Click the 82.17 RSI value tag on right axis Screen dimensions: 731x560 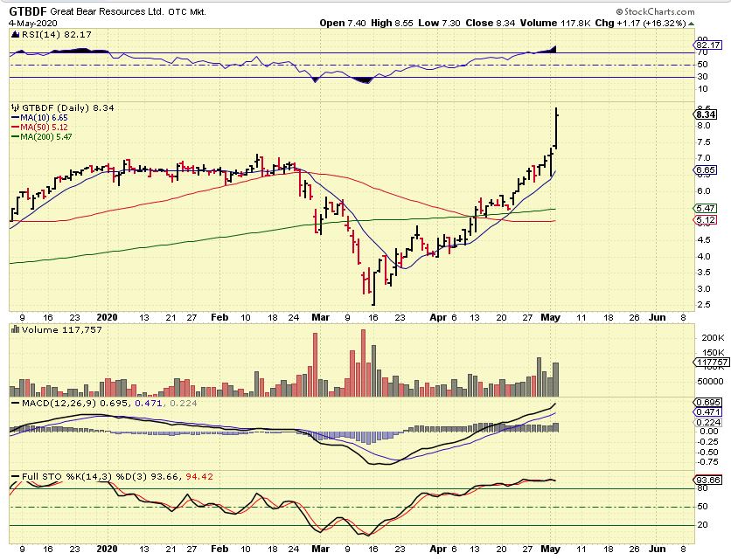[x=707, y=45]
